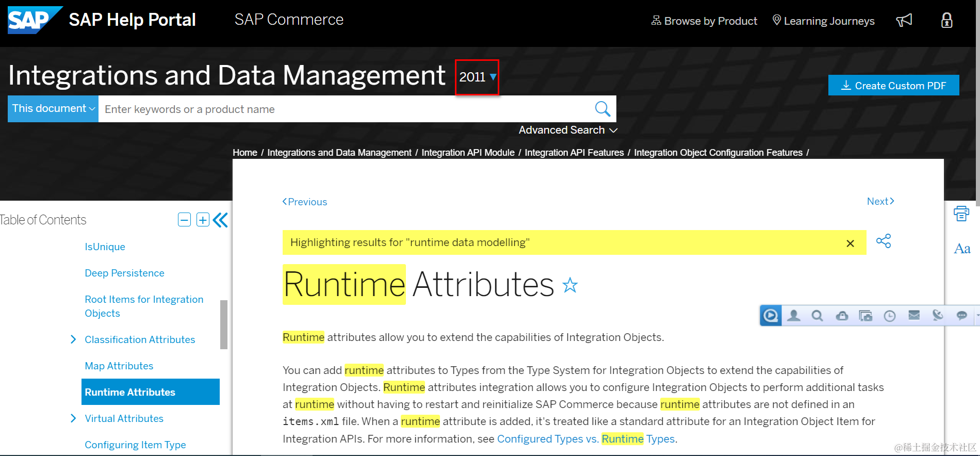Open the Aa font size control
This screenshot has width=980, height=456.
pyautogui.click(x=962, y=249)
